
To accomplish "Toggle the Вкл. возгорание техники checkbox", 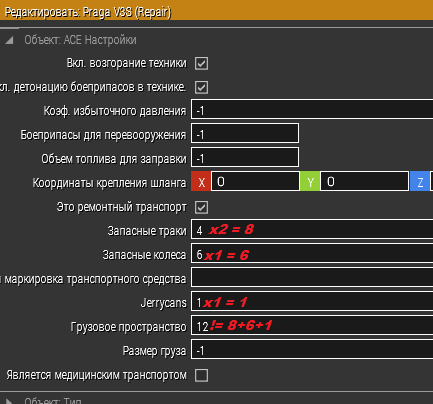I will click(201, 63).
